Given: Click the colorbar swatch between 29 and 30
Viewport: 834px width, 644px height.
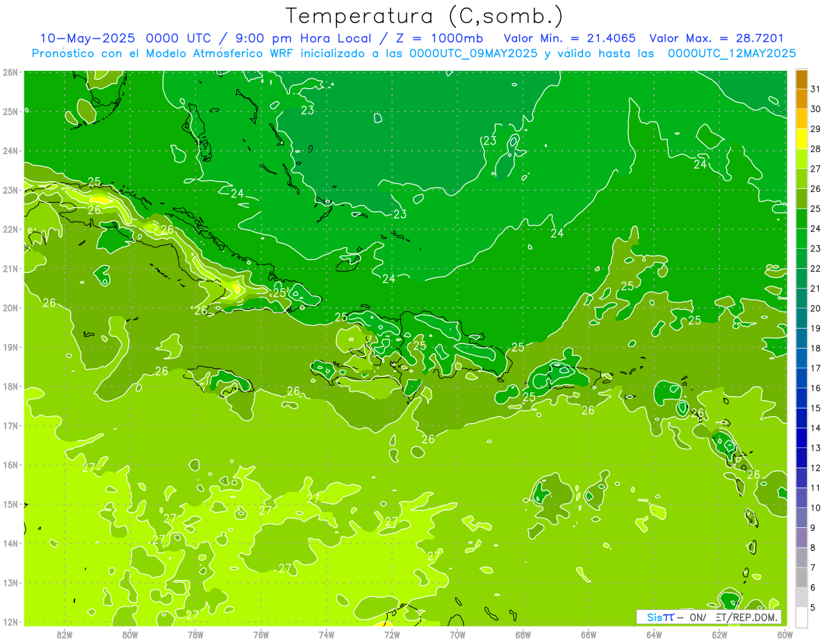Looking at the screenshot, I should tap(801, 119).
